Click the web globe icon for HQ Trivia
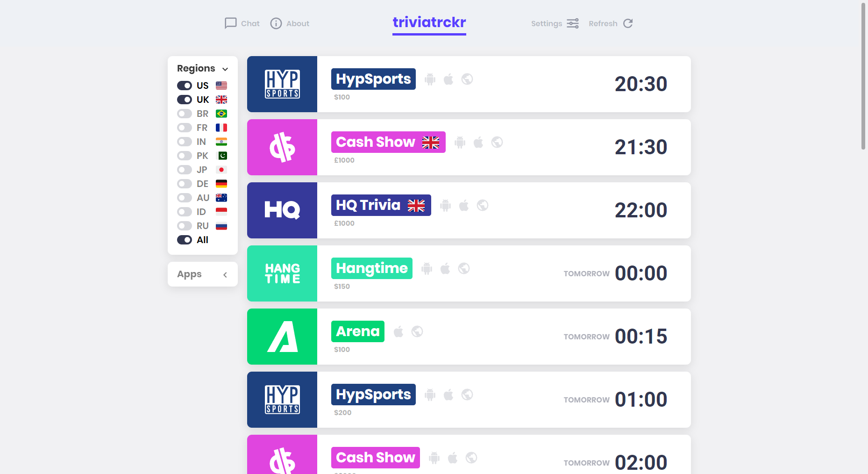Image resolution: width=868 pixels, height=474 pixels. (483, 205)
